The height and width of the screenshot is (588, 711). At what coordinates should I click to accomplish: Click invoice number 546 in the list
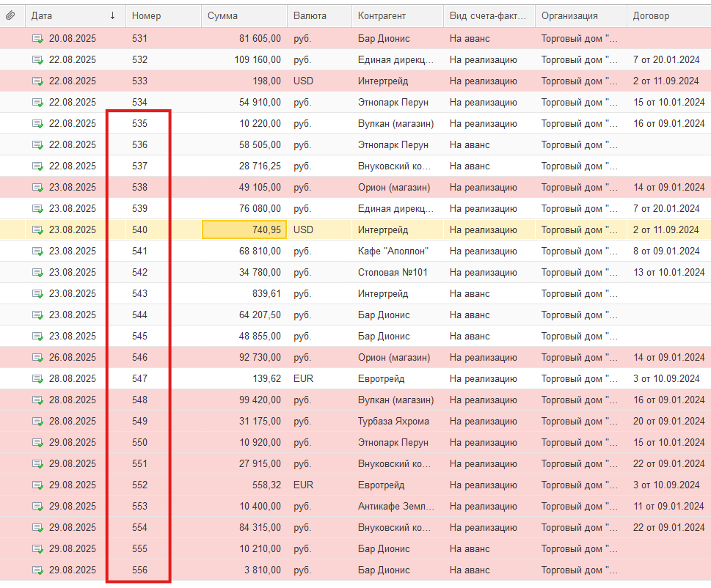click(139, 358)
